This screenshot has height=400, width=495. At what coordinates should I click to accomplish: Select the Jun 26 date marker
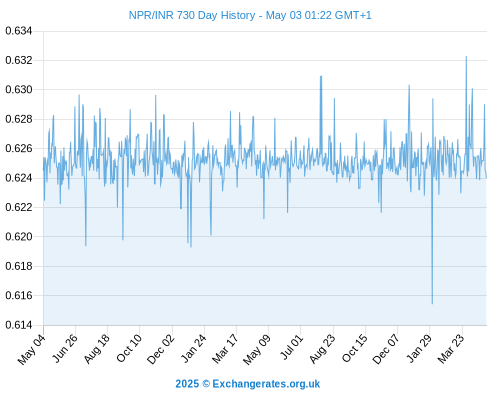point(65,348)
